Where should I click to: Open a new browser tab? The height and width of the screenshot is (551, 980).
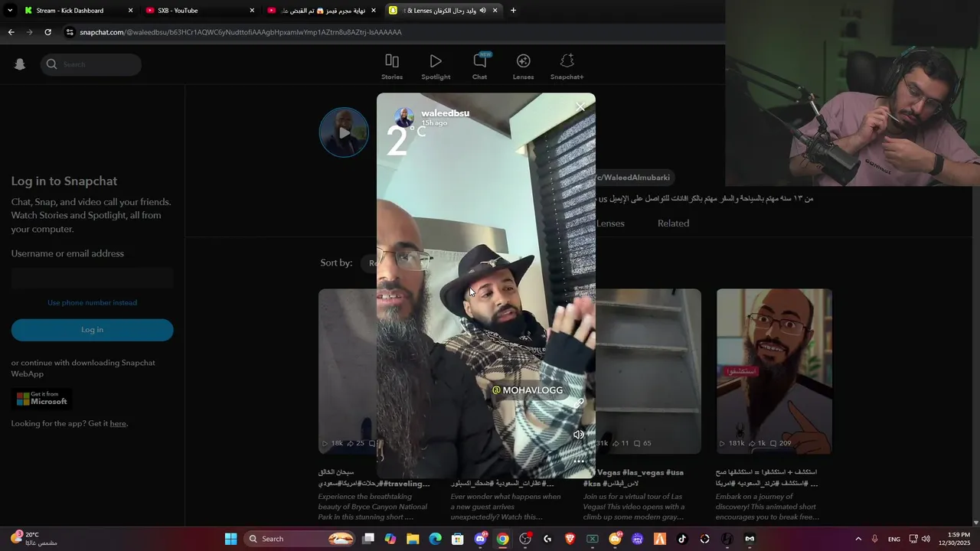click(513, 11)
